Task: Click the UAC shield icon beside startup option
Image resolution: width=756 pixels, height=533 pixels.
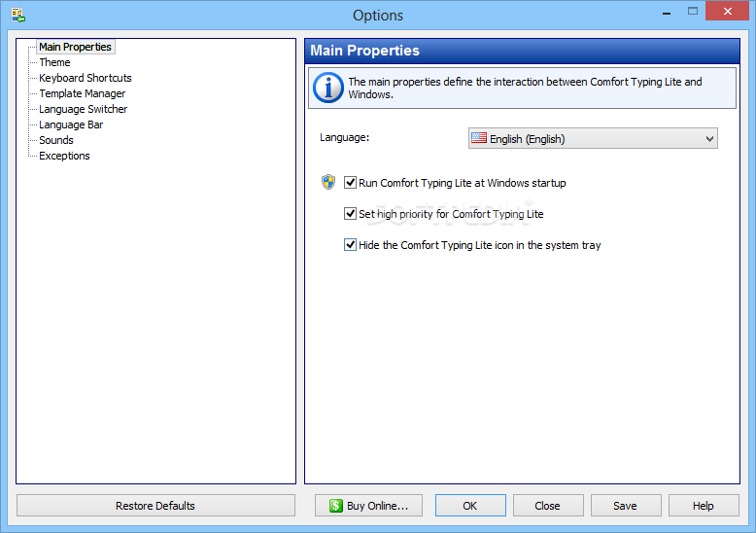Action: 328,183
